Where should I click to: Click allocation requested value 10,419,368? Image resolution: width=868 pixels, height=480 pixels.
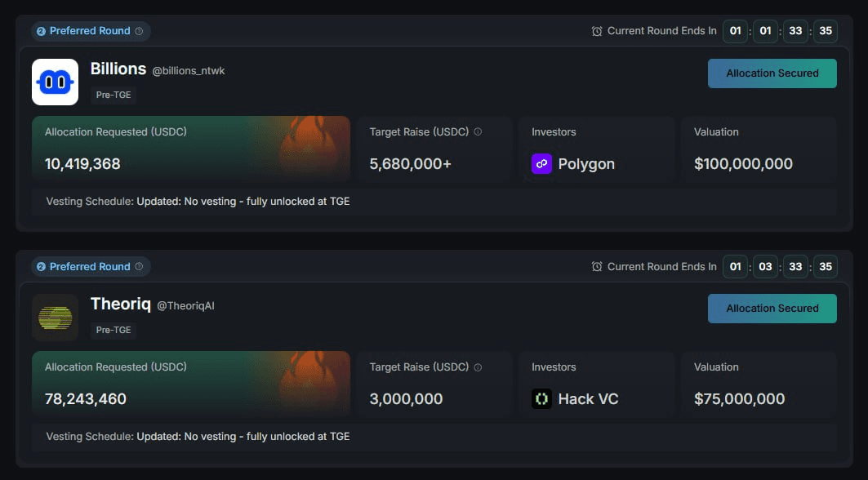(82, 164)
